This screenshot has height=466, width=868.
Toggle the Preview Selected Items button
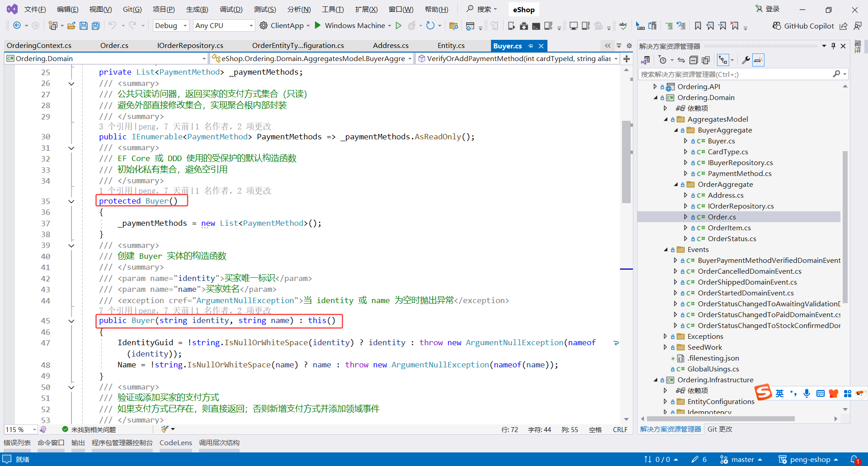pyautogui.click(x=758, y=60)
